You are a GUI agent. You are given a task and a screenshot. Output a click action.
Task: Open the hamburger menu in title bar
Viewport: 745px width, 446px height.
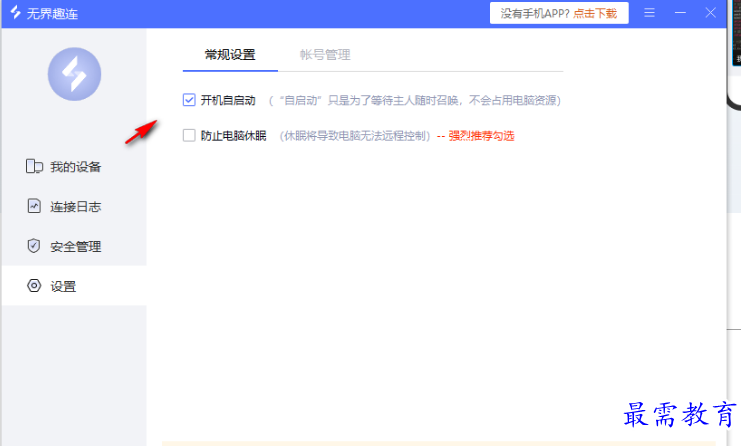pyautogui.click(x=649, y=13)
